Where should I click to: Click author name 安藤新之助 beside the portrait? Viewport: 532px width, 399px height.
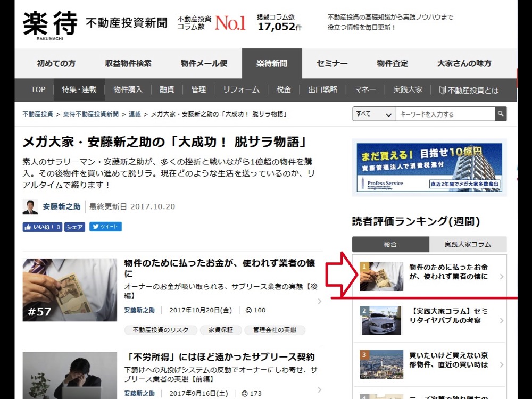[x=61, y=206]
